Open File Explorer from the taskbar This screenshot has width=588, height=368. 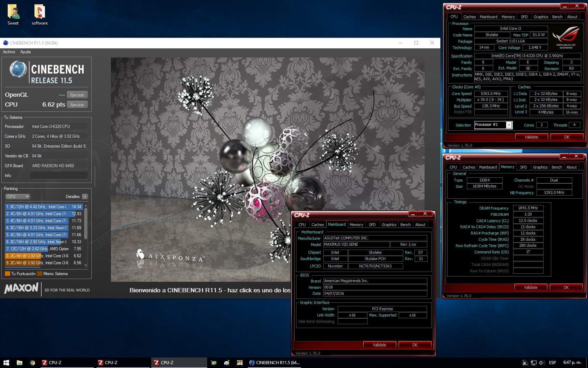(20, 363)
